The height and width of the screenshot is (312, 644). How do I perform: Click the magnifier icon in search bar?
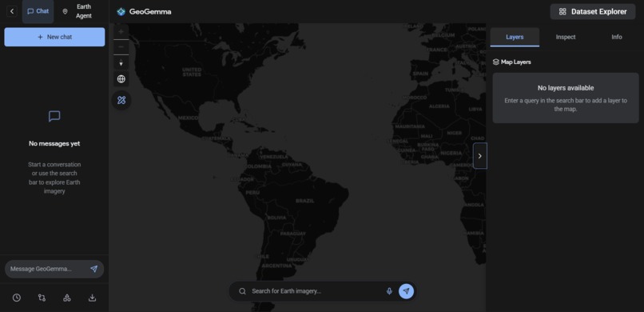tap(242, 291)
